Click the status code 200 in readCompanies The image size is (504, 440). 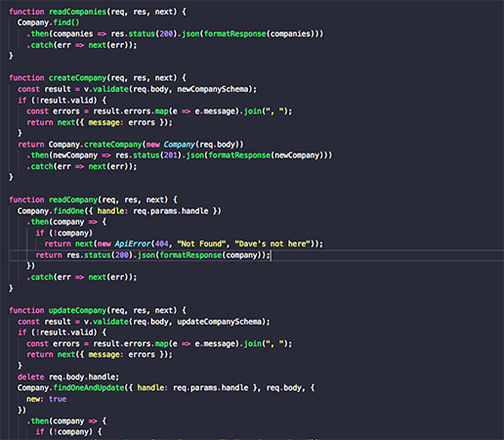point(166,34)
